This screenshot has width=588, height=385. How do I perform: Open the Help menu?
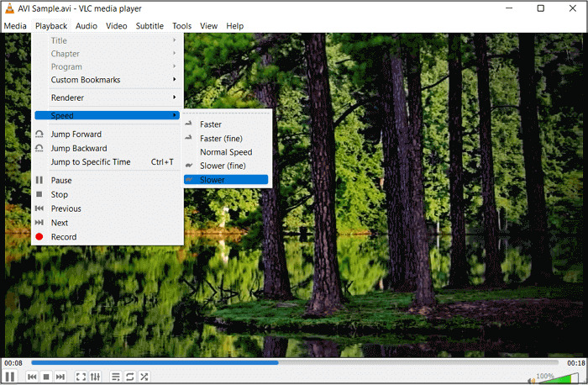pyautogui.click(x=234, y=26)
